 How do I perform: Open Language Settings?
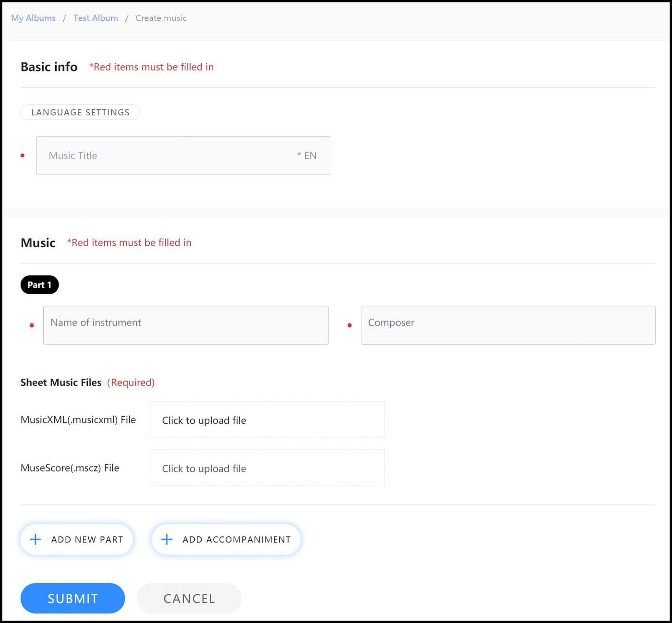[80, 112]
